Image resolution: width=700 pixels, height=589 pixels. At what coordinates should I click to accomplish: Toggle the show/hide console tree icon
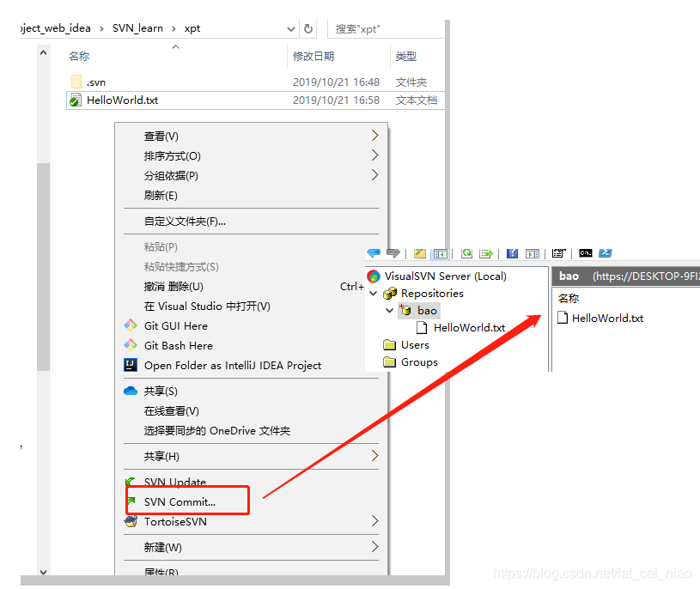pos(440,254)
